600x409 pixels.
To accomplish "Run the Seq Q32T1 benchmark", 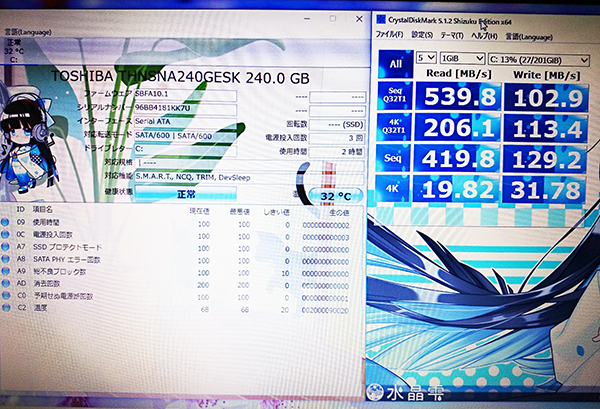I will coord(395,96).
